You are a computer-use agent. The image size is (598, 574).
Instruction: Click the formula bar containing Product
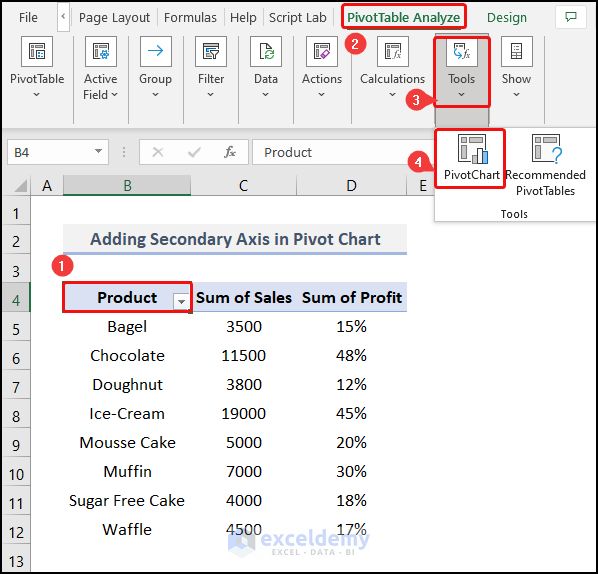[x=343, y=152]
